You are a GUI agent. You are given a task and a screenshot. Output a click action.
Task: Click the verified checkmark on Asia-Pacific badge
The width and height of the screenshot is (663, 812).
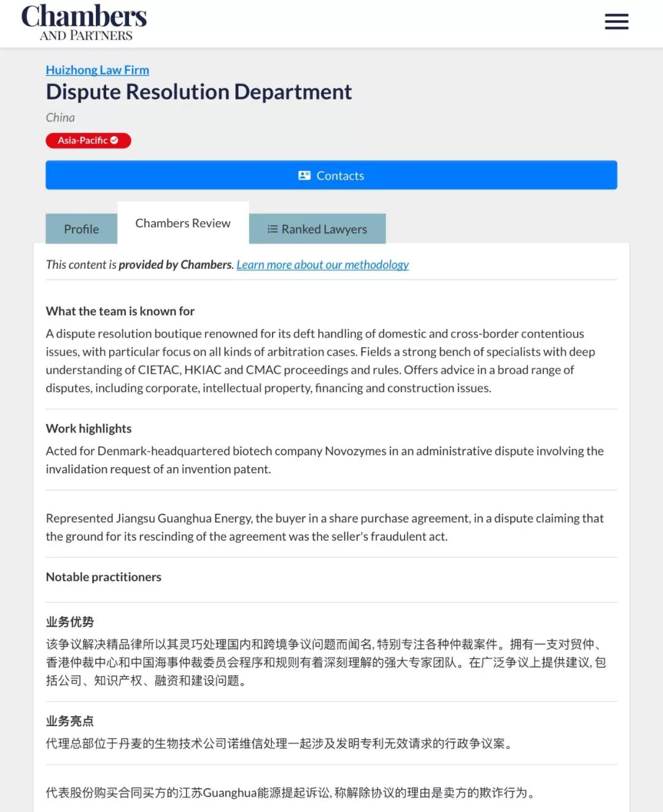[114, 141]
